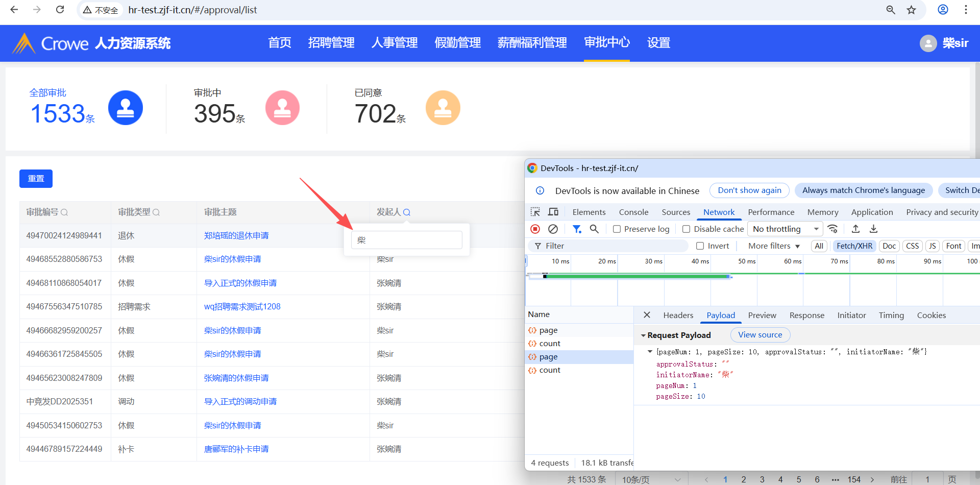Toggle the CSS request filter
This screenshot has height=485, width=980.
coord(913,246)
